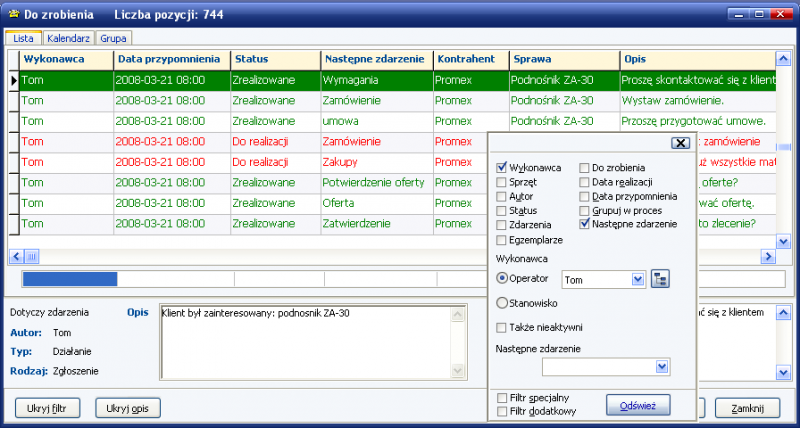The image size is (800, 428).
Task: Click the operator picker icon beside Tom
Action: point(660,279)
